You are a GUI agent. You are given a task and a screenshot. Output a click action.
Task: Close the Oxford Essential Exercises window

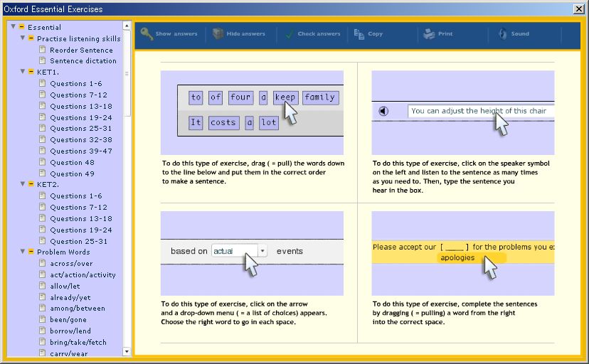579,9
